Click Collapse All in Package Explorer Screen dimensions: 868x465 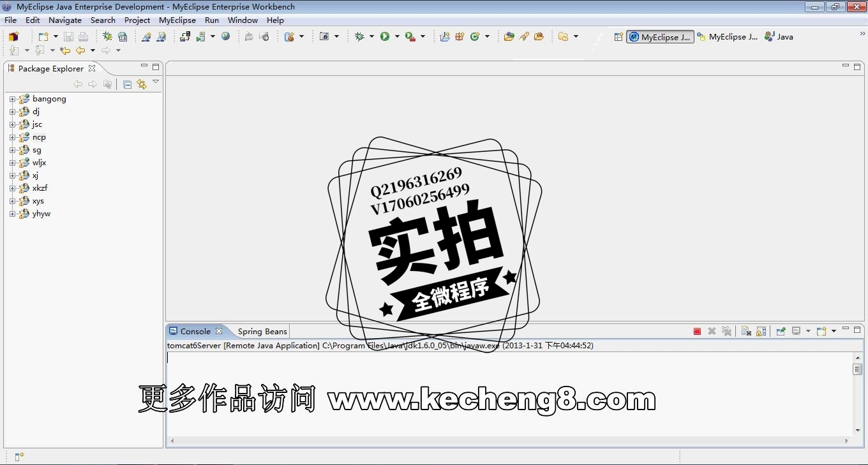pyautogui.click(x=127, y=84)
